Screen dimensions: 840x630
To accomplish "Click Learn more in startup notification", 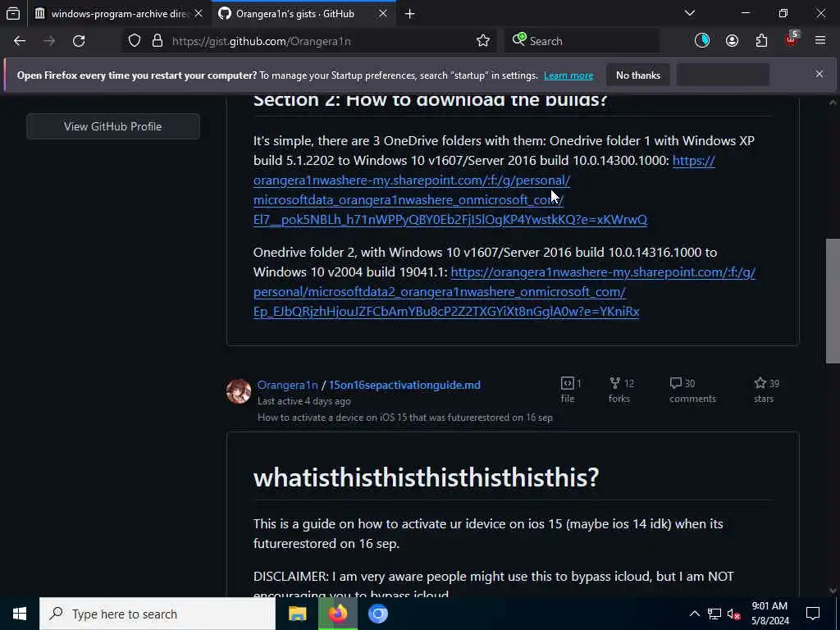I will point(568,75).
